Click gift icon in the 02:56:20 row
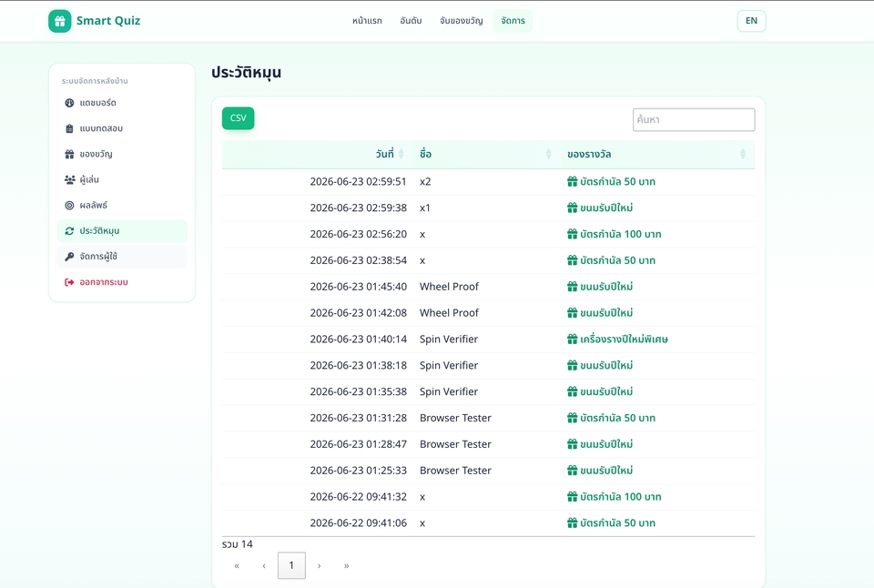The width and height of the screenshot is (874, 588). pos(572,234)
